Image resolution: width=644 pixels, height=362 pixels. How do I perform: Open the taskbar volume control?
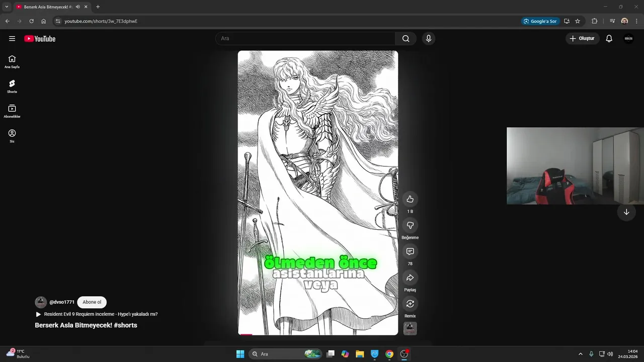click(x=610, y=354)
